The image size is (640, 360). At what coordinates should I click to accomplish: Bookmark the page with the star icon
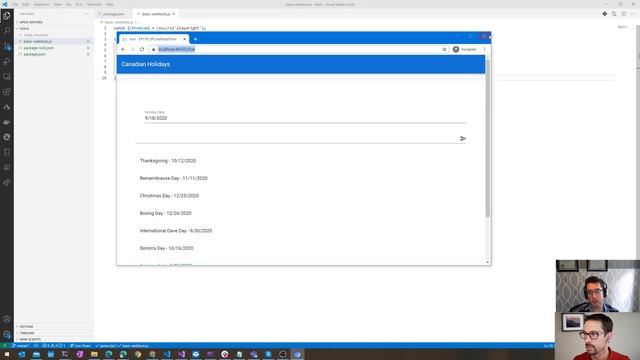pos(444,49)
